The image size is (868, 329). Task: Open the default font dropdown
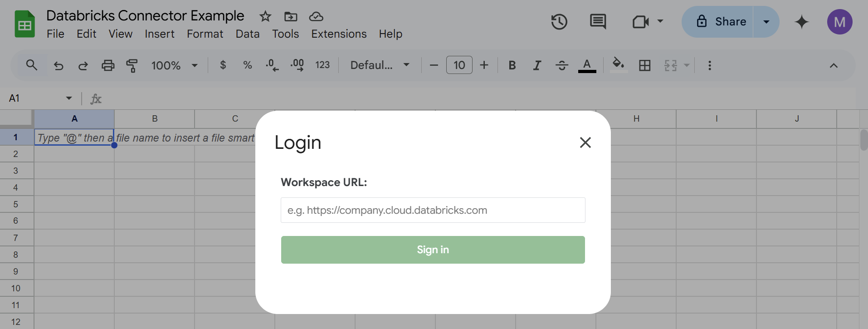click(380, 65)
